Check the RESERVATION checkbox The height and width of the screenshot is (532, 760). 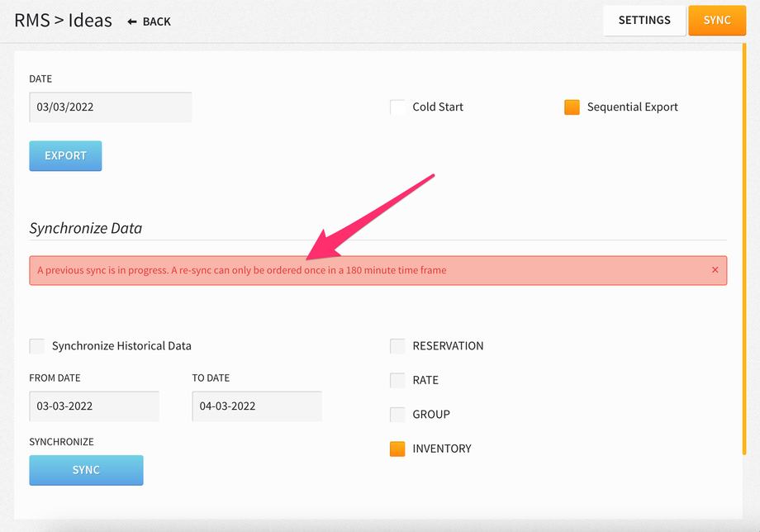(397, 346)
